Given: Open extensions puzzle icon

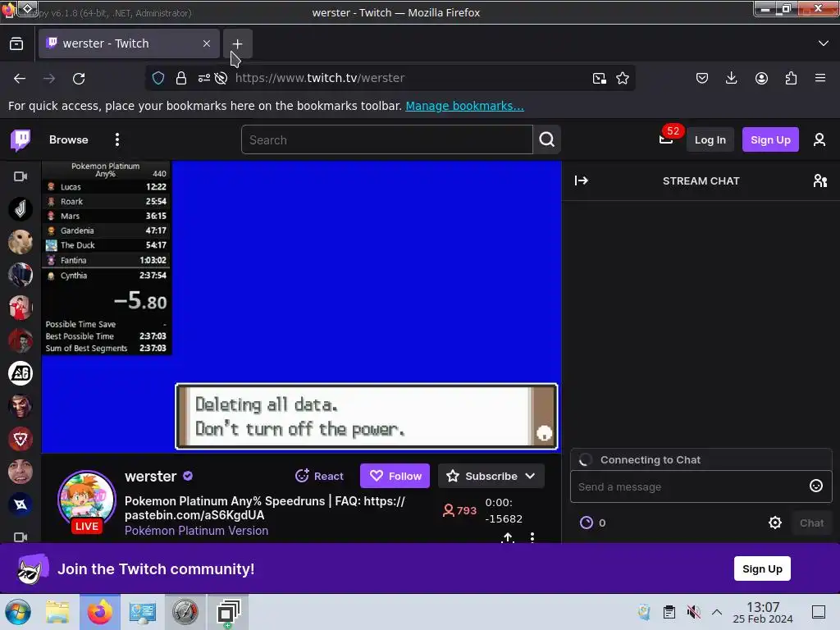Looking at the screenshot, I should [791, 78].
